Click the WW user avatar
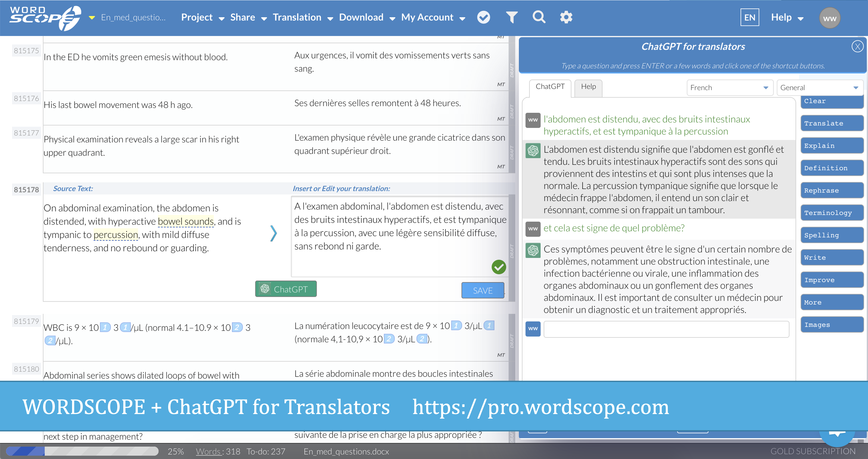Screen dimensions: 868x459 [830, 18]
